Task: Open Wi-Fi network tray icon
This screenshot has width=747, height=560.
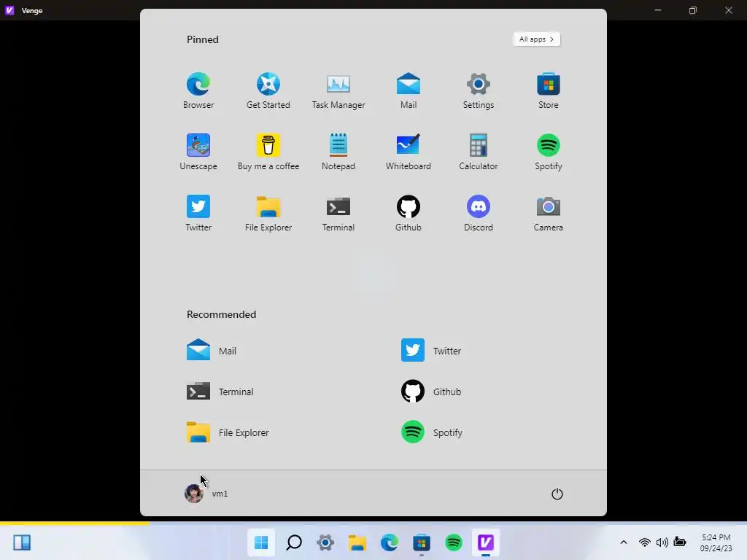Action: coord(644,542)
